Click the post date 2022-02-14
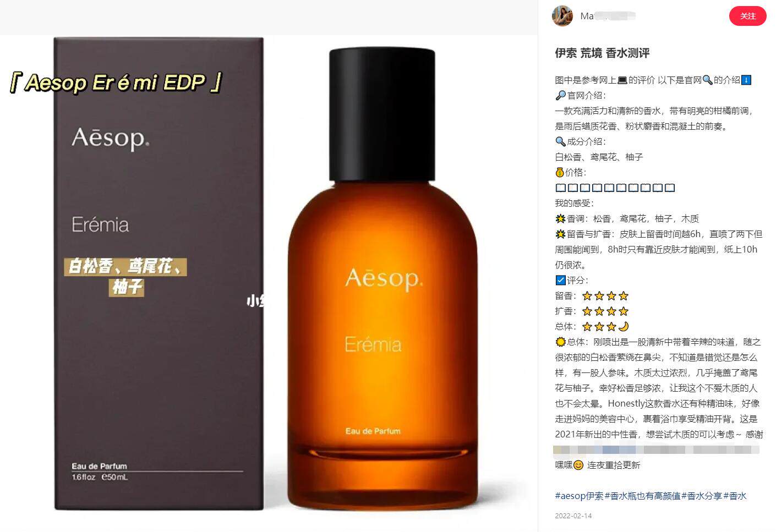776x532 pixels. pos(573,515)
